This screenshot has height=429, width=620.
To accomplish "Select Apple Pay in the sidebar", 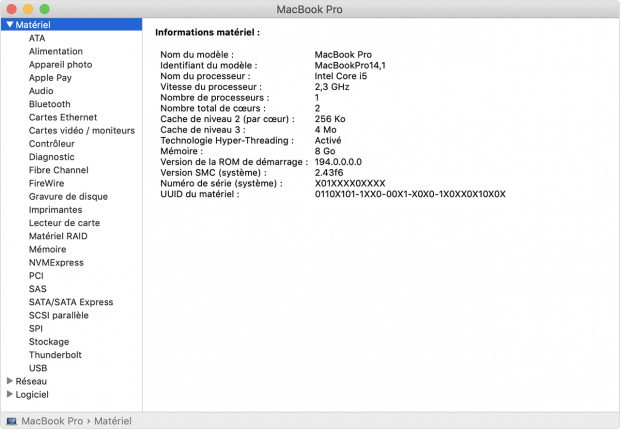I will (50, 77).
